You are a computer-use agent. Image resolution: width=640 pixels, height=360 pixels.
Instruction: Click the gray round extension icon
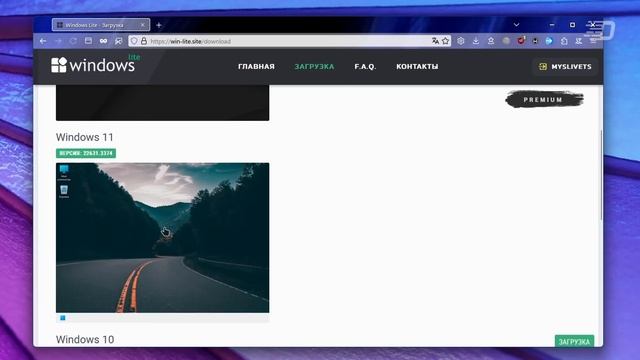point(506,41)
